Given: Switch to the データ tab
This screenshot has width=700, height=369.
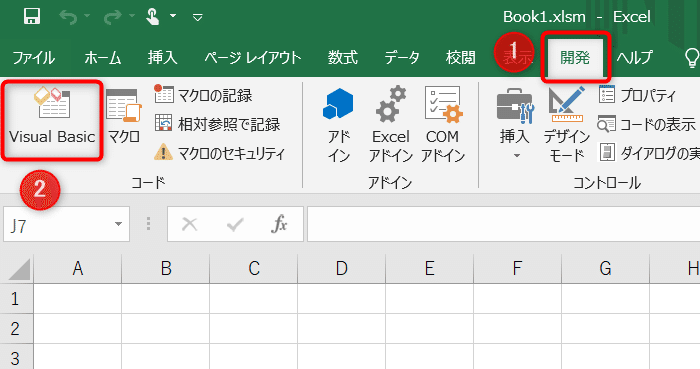Looking at the screenshot, I should [402, 58].
